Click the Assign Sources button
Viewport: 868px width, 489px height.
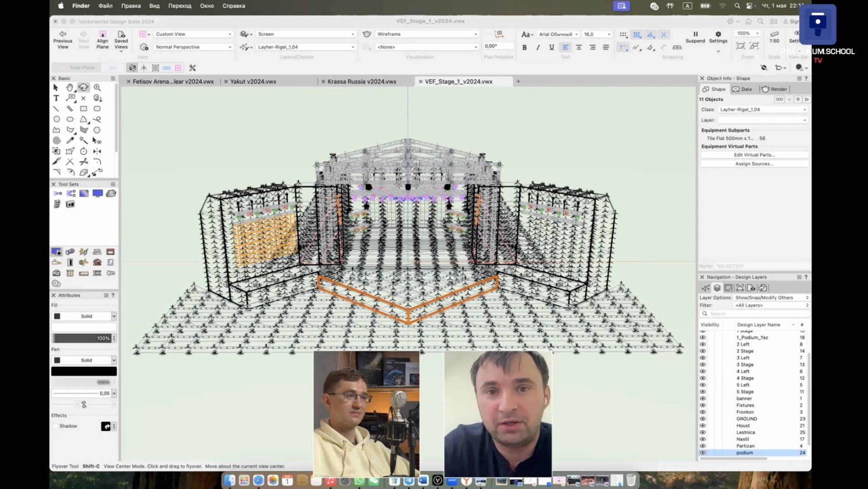click(x=754, y=164)
